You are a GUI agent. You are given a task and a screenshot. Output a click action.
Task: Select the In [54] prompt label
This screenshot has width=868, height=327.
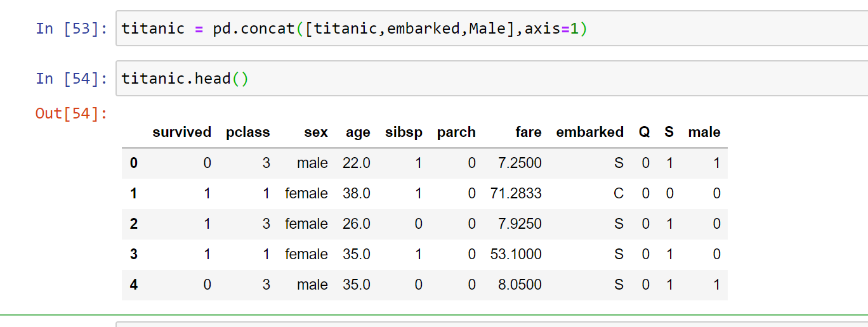click(72, 79)
